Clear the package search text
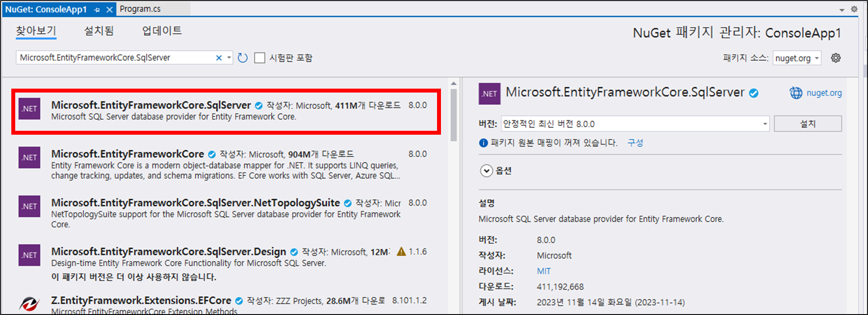Image resolution: width=868 pixels, height=315 pixels. point(219,58)
